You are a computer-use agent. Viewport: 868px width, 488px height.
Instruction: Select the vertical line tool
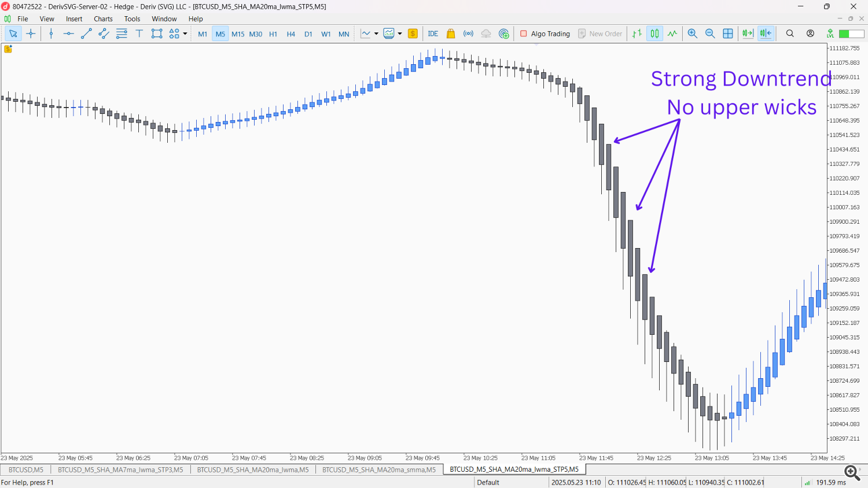pyautogui.click(x=51, y=34)
